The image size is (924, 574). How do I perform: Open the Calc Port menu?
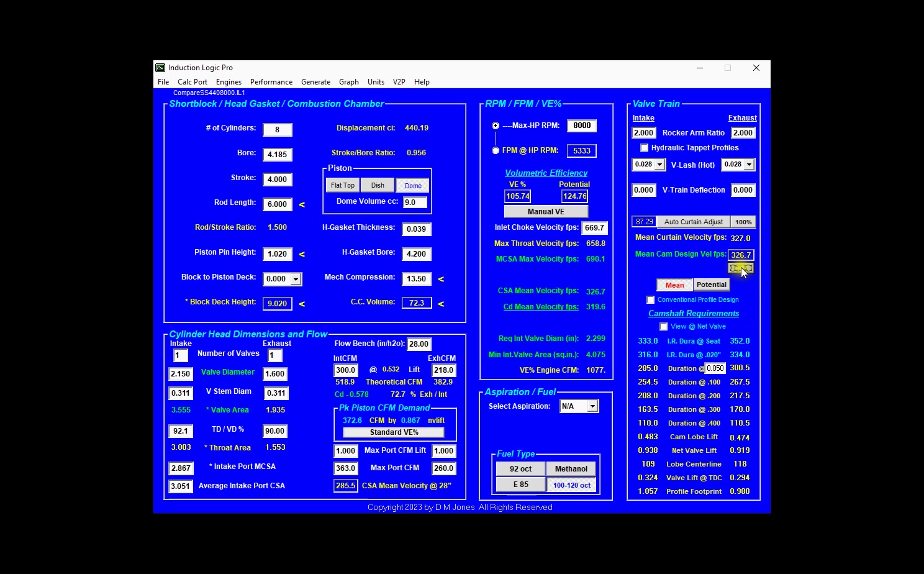(192, 82)
